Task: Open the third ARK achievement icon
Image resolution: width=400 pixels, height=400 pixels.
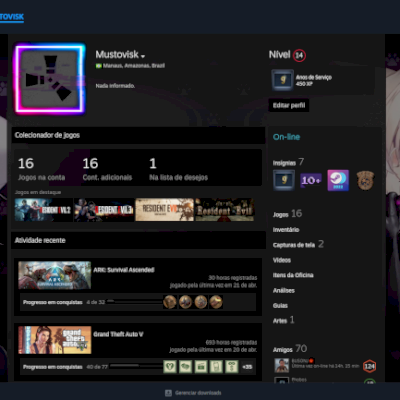Action: [x=201, y=302]
